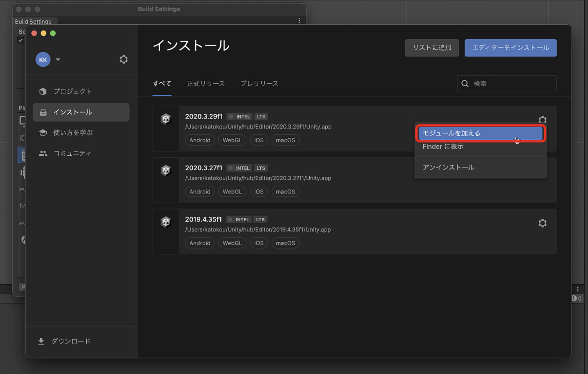Click the リストに追加 button
Image resolution: width=588 pixels, height=374 pixels.
coord(432,48)
